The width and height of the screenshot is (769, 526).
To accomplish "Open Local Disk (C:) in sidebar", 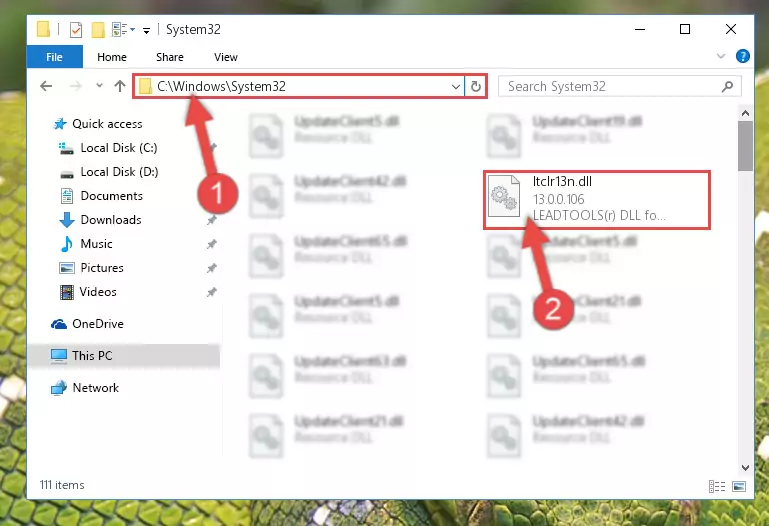I will click(119, 148).
